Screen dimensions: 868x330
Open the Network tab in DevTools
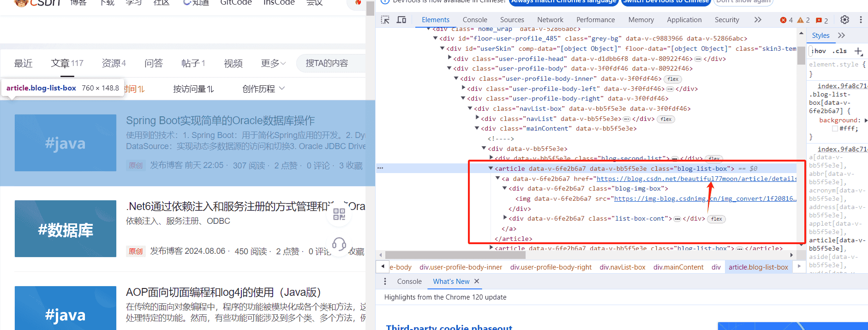click(550, 20)
